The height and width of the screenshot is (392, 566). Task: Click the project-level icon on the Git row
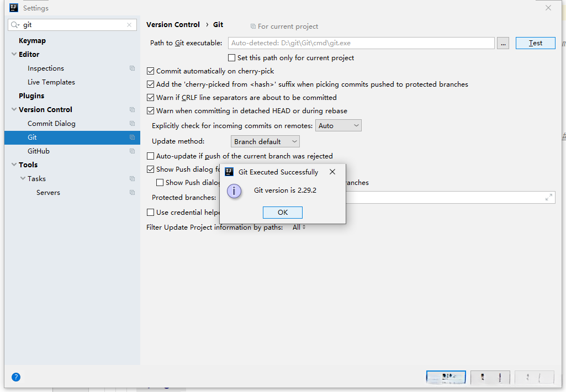coord(132,137)
